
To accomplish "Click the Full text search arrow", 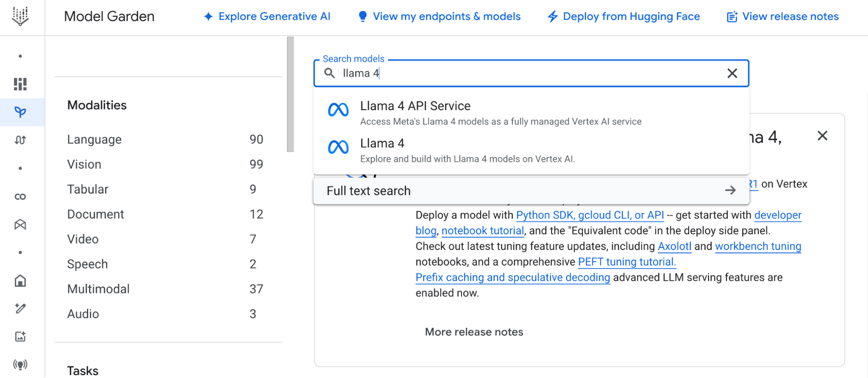I will (730, 190).
